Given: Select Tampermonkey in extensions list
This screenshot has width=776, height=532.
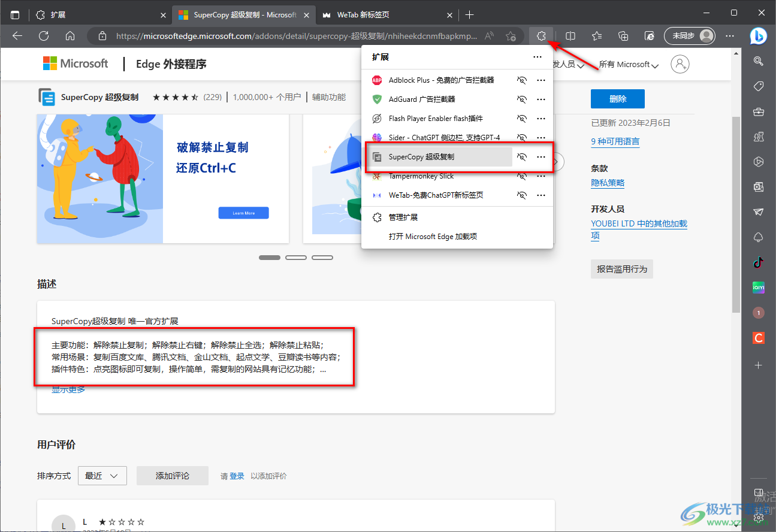Looking at the screenshot, I should point(439,176).
